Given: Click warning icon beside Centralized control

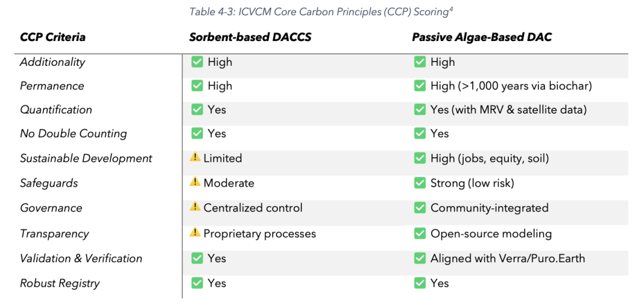Looking at the screenshot, I should [195, 207].
